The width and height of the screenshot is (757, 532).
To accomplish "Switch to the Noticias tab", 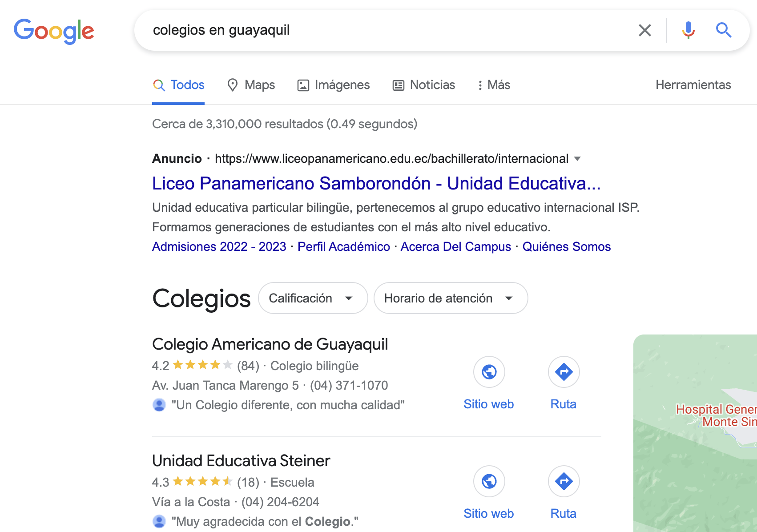I will (x=424, y=85).
